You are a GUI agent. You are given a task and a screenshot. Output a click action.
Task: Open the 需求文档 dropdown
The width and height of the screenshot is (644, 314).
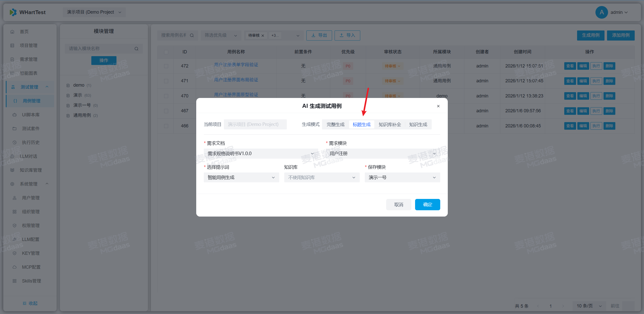click(260, 154)
